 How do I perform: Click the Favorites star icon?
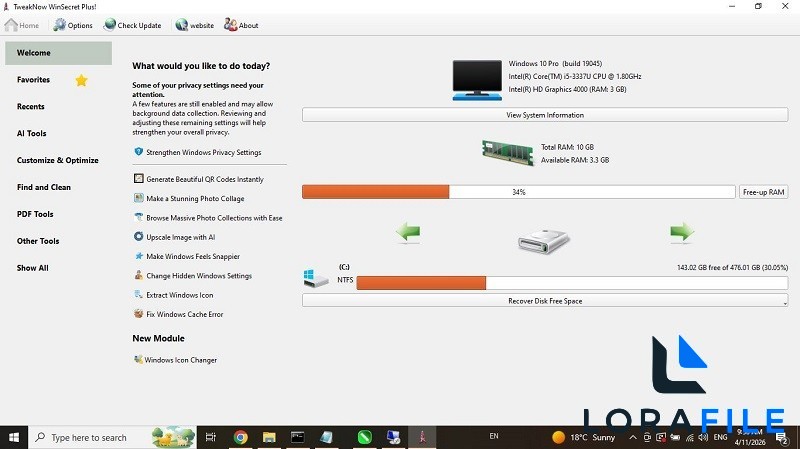[x=82, y=80]
